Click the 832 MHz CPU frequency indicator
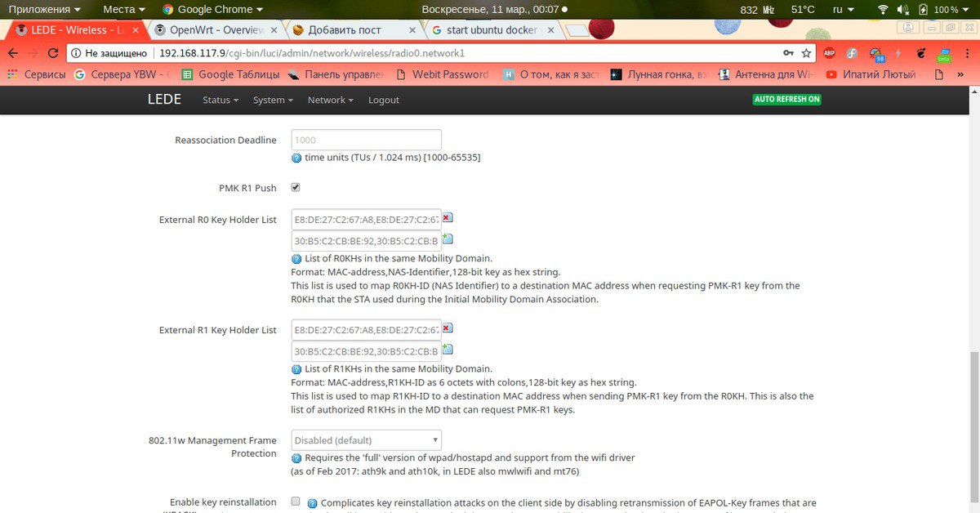Screen dimensions: 980x513 pyautogui.click(x=757, y=10)
